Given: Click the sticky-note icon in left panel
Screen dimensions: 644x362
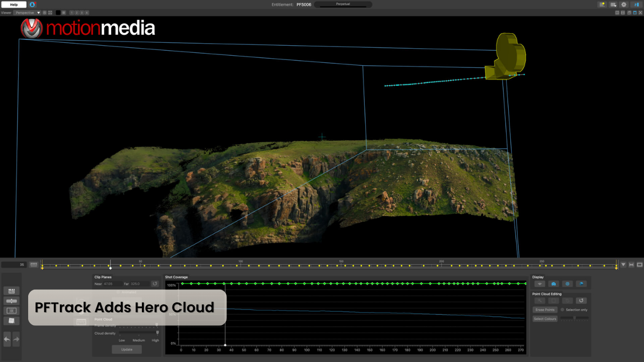Looking at the screenshot, I should click(12, 321).
